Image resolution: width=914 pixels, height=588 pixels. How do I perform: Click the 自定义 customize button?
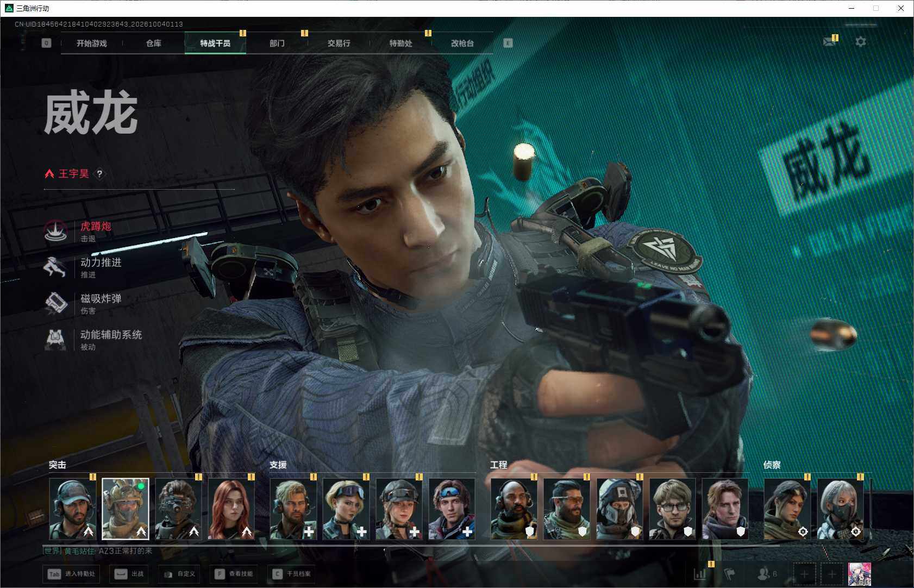(179, 574)
